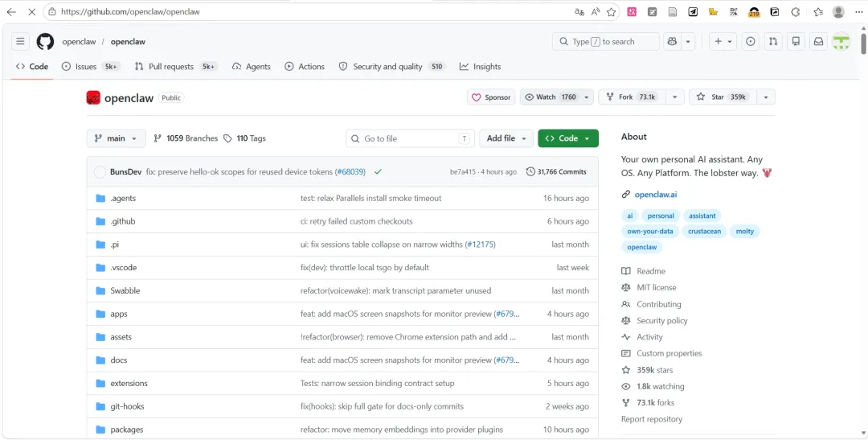
Task: Open commit link #68039
Action: coord(350,172)
